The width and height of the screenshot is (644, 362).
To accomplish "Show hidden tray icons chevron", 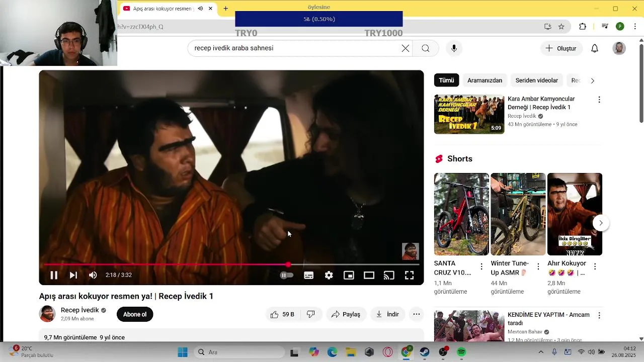I will point(541,352).
